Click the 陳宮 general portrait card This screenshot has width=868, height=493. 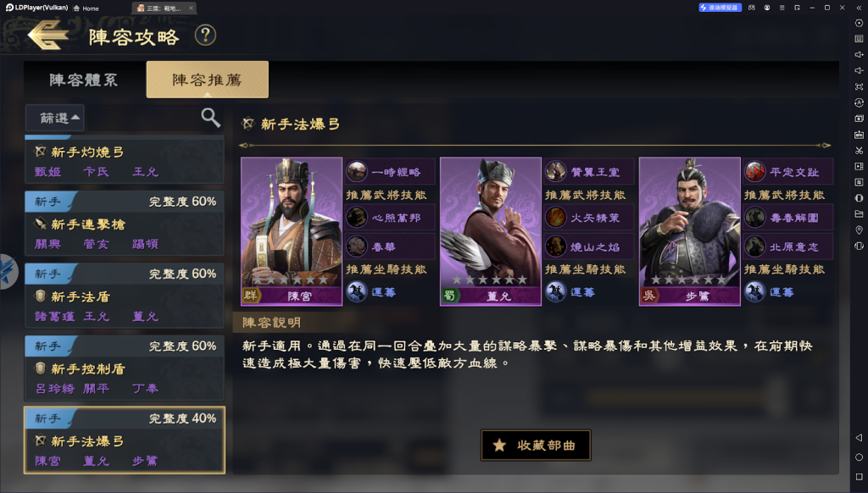tap(292, 231)
